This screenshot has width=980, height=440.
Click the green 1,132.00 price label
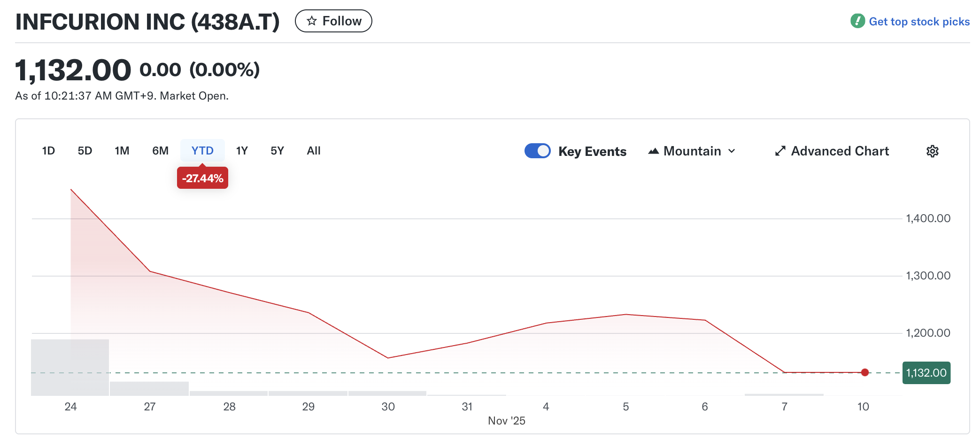tap(926, 373)
